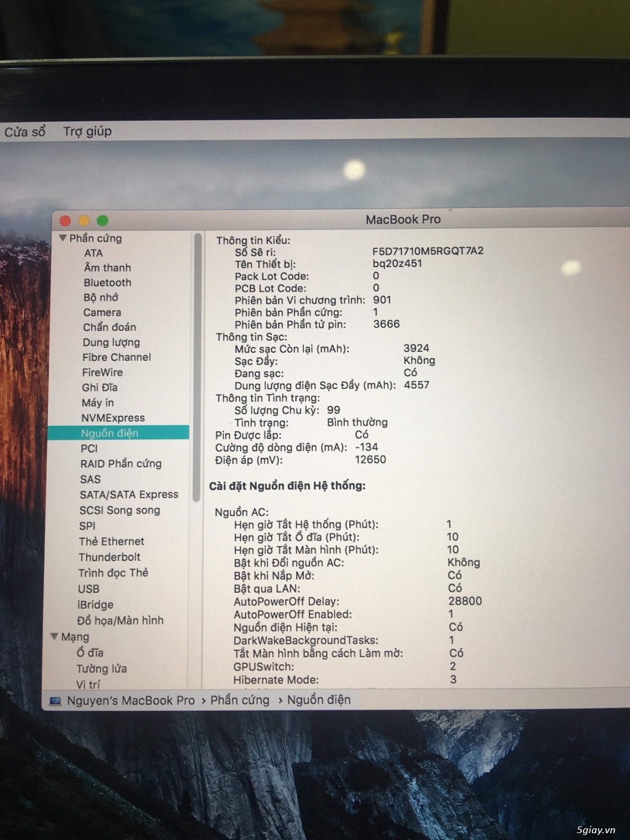Click the Thông tin Sạc heading
Viewport: 630px width, 840px height.
pos(251,337)
